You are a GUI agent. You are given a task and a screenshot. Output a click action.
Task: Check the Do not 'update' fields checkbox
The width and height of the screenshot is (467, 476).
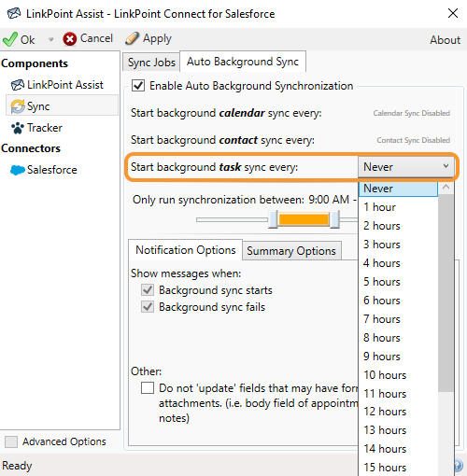[x=148, y=388]
